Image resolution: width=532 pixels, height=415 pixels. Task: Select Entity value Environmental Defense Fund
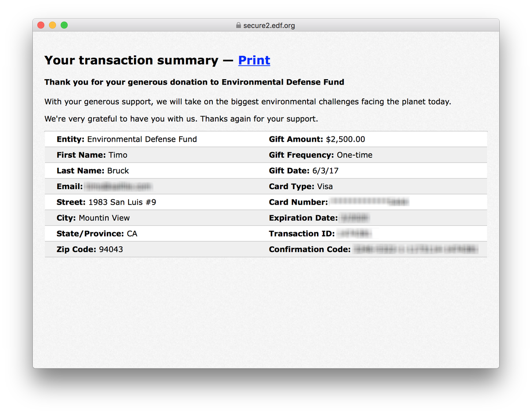[142, 139]
